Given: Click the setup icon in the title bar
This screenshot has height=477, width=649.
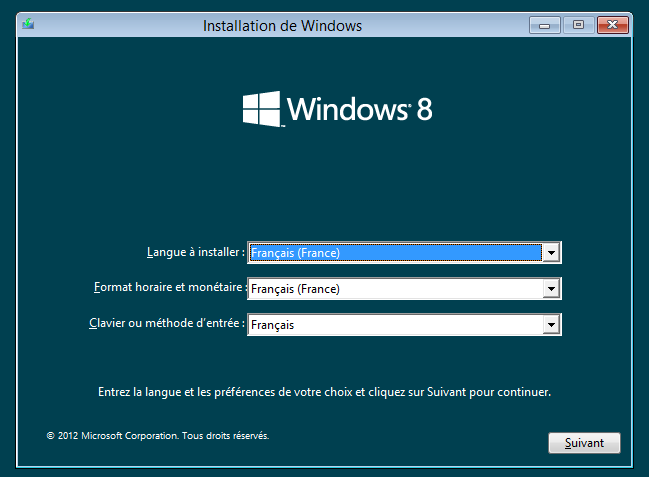Looking at the screenshot, I should (27, 25).
